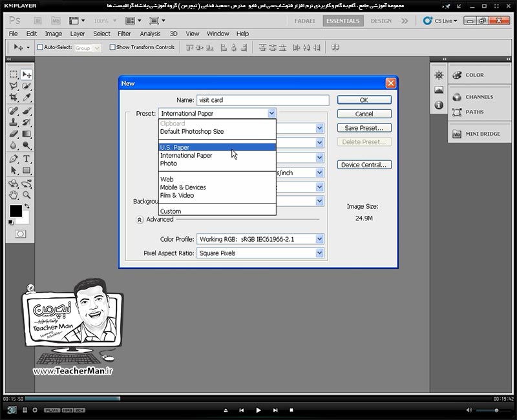
Task: Switch to DESIGN workspace
Action: click(381, 21)
